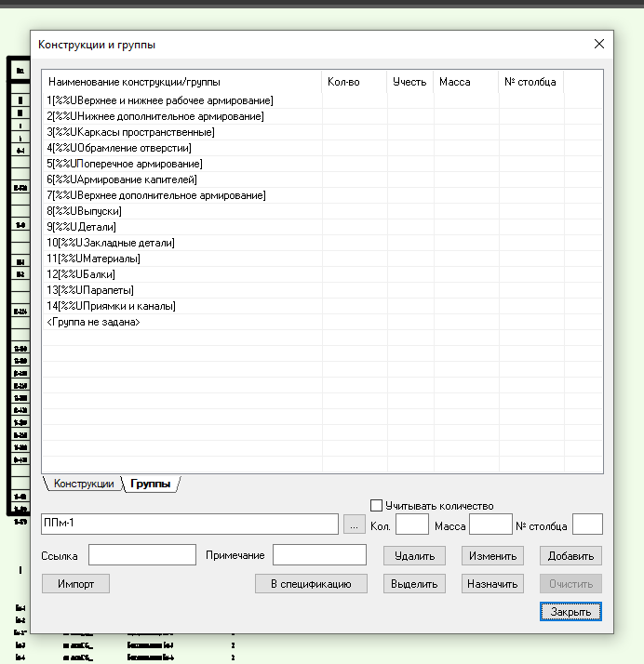Select row 10 Закладные детали
The image size is (644, 664).
pyautogui.click(x=322, y=243)
